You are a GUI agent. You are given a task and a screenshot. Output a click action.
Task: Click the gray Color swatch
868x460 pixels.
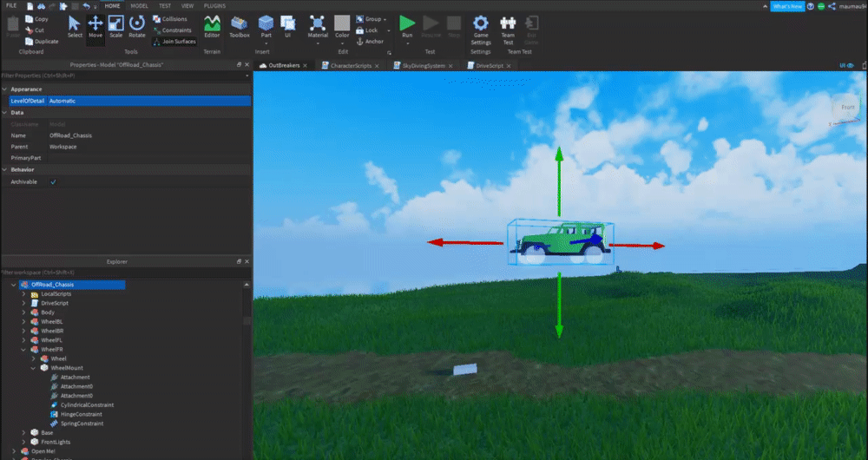(x=342, y=23)
